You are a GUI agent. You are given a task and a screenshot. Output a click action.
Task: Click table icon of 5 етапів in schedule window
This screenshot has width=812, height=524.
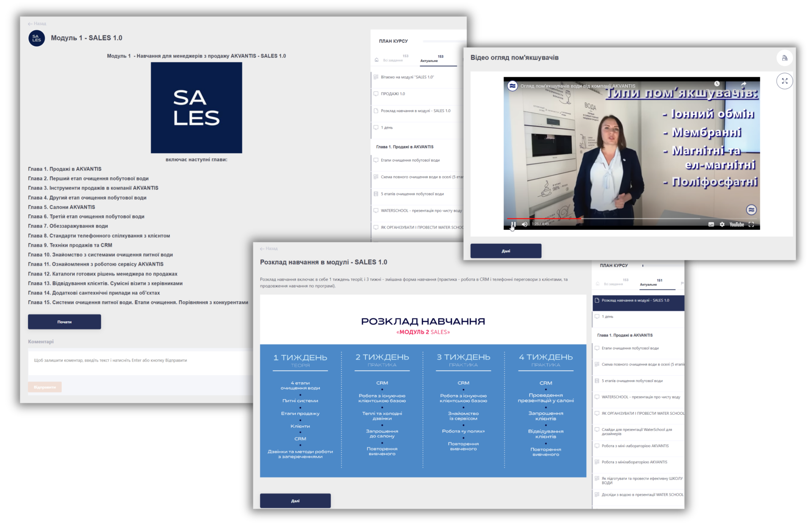(597, 381)
